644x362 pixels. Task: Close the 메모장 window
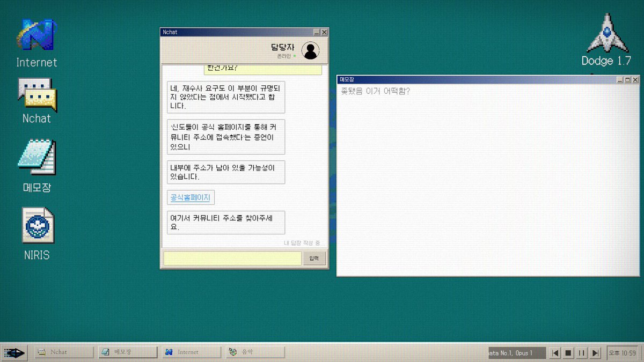[635, 79]
